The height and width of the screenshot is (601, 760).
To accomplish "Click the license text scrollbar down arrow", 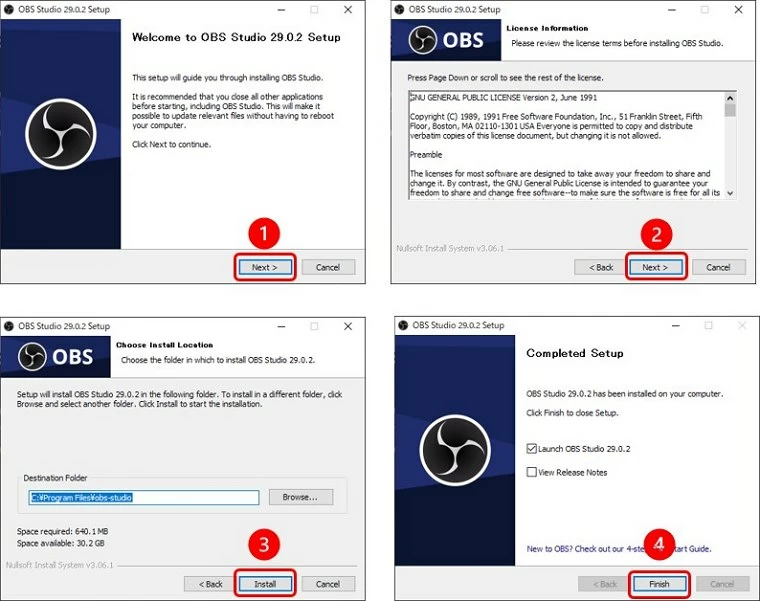I will click(x=730, y=193).
